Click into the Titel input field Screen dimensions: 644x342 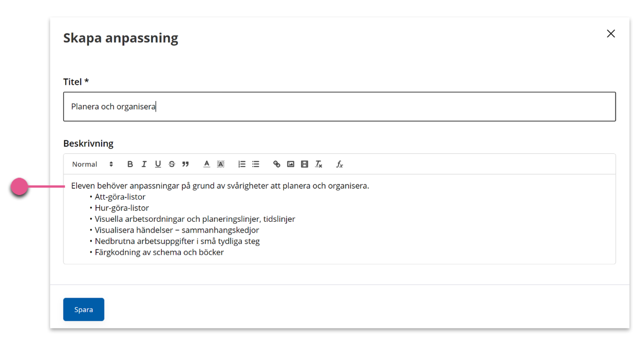pos(339,107)
